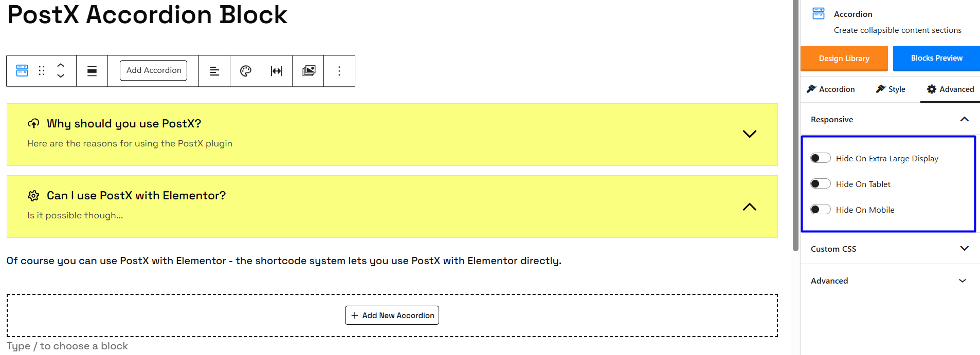
Task: Switch to the Style tab
Action: [891, 89]
